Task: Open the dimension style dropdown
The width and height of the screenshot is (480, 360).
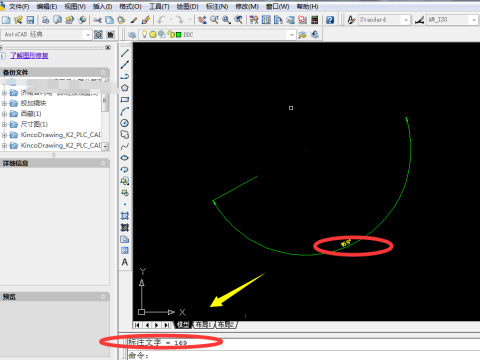Action: pyautogui.click(x=474, y=20)
